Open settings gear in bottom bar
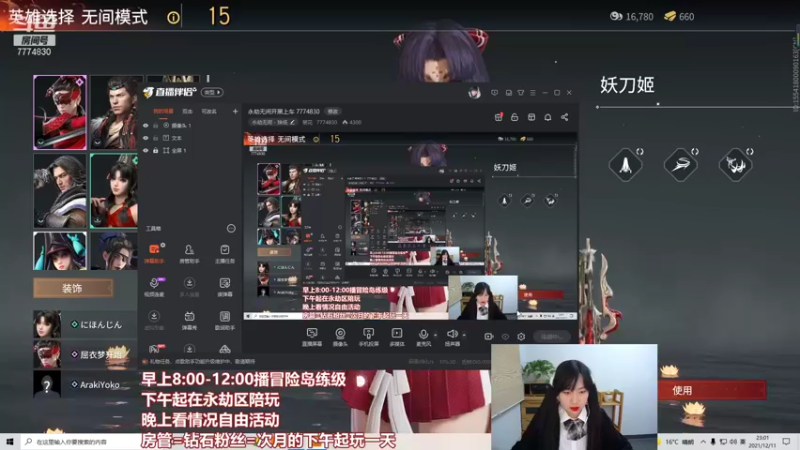The height and width of the screenshot is (450, 800). tap(521, 337)
